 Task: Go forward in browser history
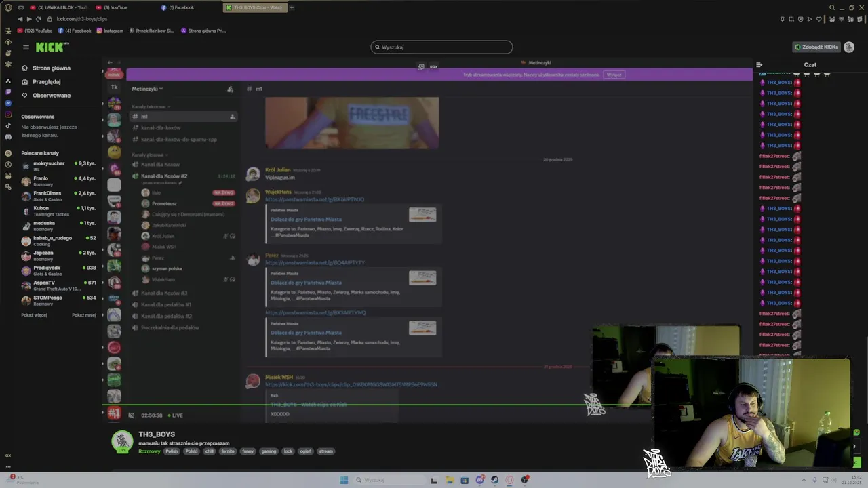point(29,19)
